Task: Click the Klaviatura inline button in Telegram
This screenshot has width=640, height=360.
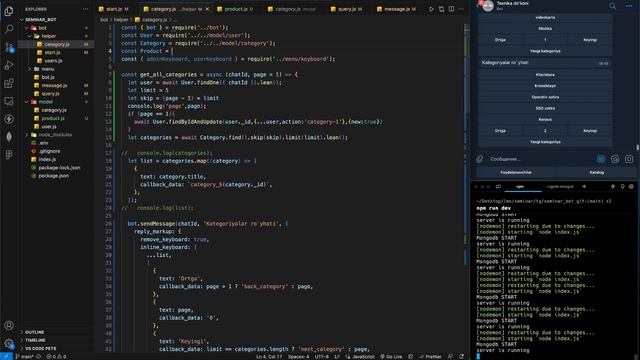Action: point(545,75)
